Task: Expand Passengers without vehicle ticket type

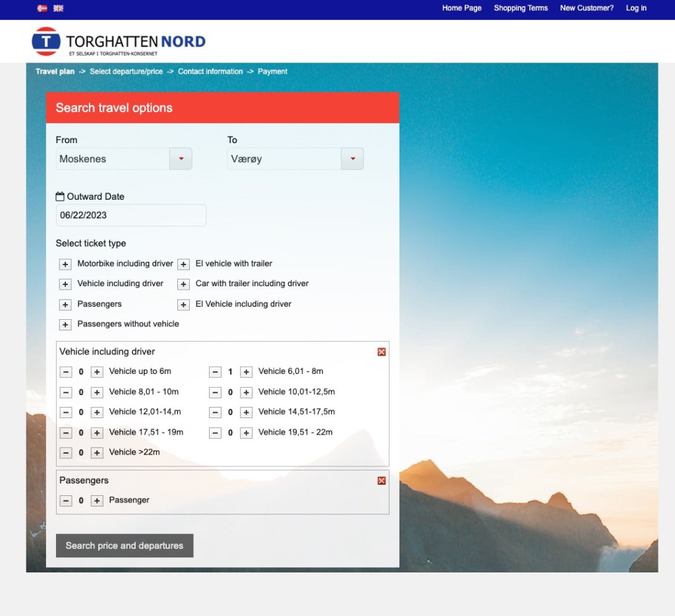Action: (65, 324)
